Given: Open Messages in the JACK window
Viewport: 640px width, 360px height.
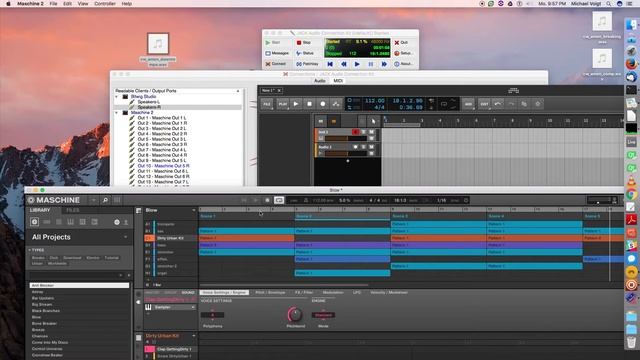Looking at the screenshot, I should tap(278, 53).
